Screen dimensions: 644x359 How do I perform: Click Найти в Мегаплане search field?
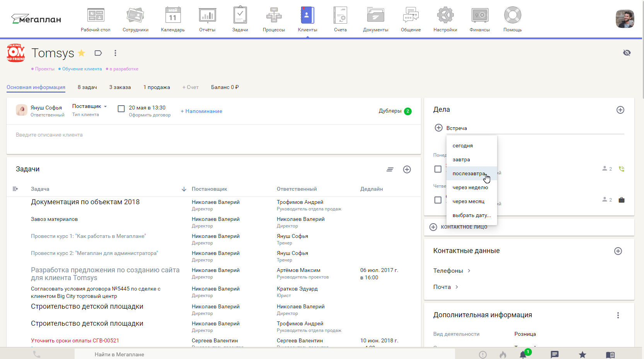[264, 354]
